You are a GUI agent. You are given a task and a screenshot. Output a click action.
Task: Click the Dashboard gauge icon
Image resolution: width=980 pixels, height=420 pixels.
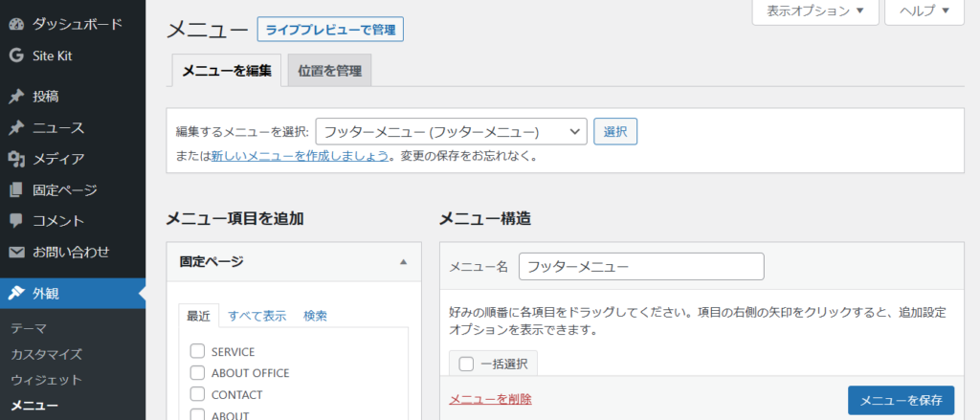coord(16,22)
